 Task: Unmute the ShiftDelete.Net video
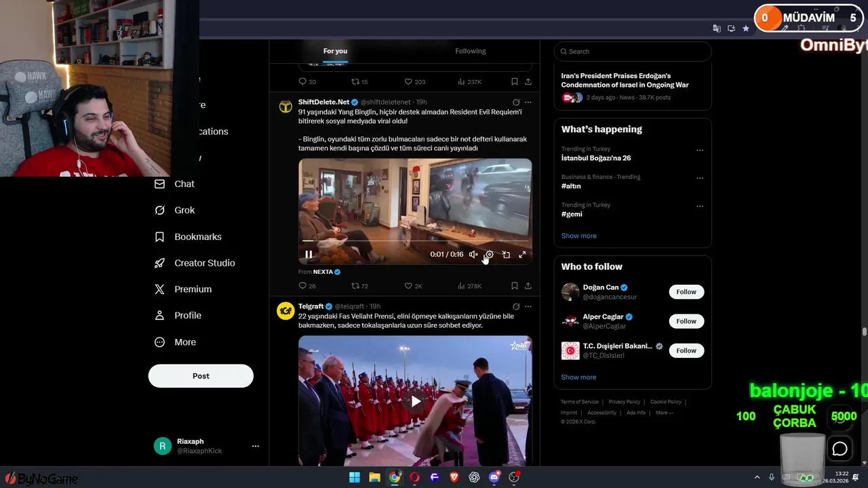point(473,255)
